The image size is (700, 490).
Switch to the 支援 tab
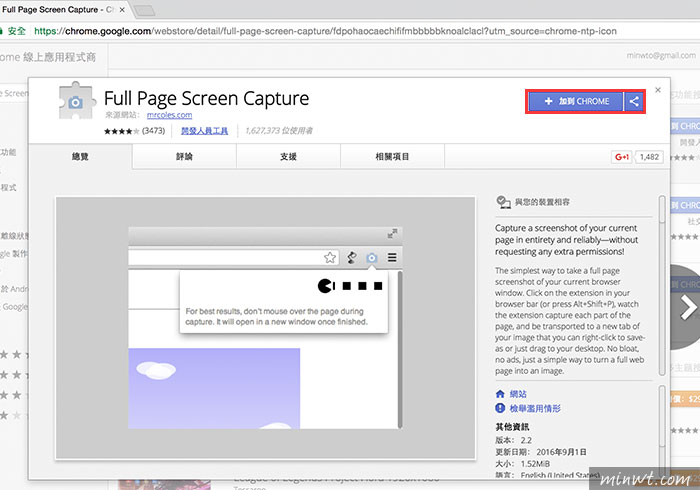(x=288, y=157)
